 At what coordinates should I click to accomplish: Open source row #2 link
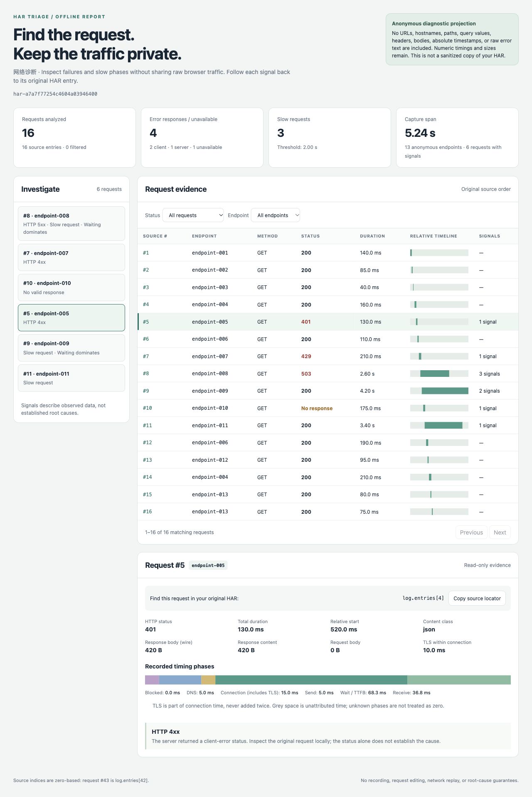[146, 270]
